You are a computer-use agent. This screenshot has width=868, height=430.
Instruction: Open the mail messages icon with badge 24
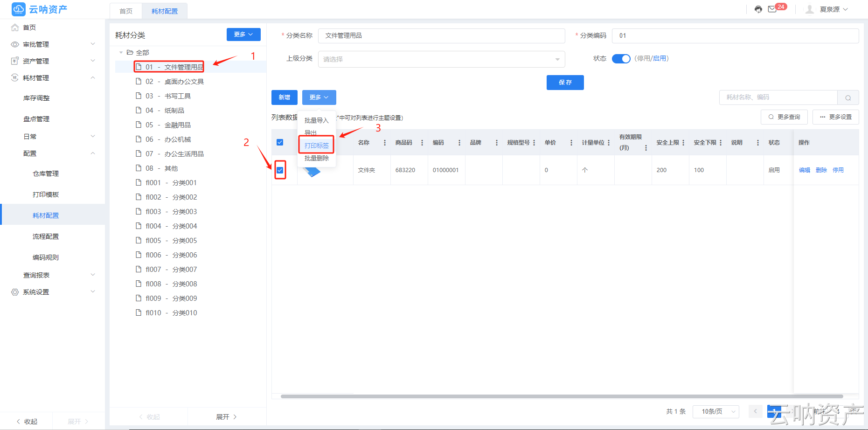(x=772, y=9)
